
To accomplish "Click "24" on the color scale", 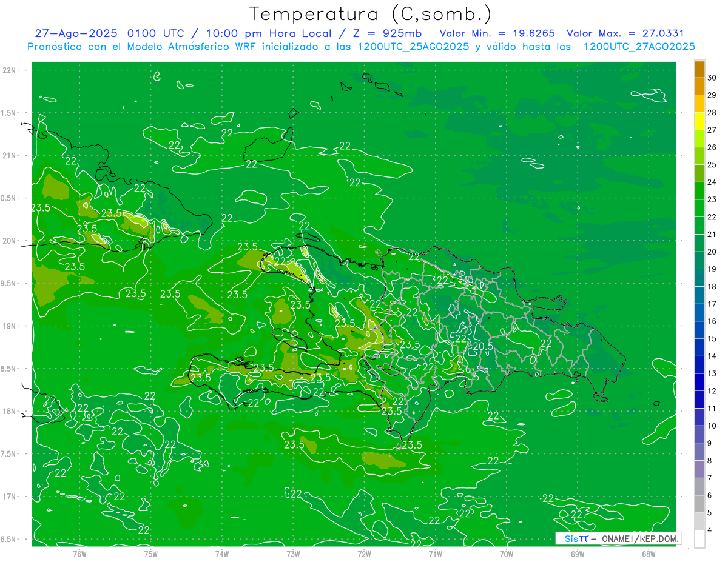I will click(712, 182).
